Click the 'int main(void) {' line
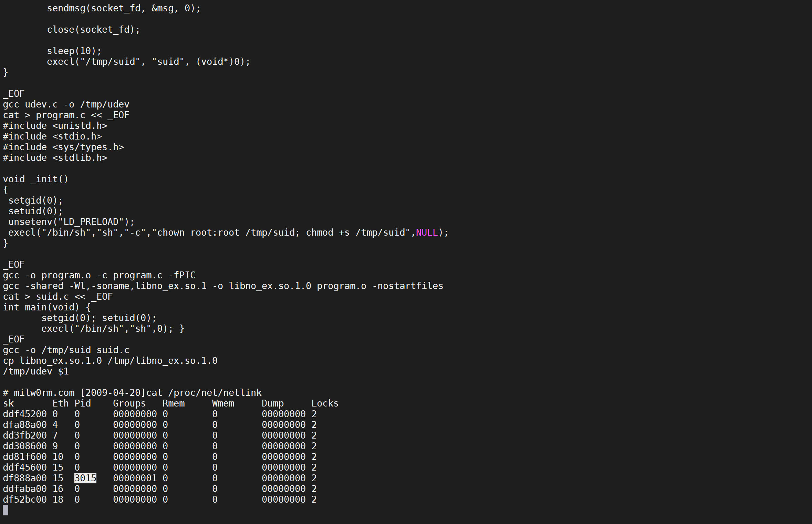This screenshot has width=812, height=524. pos(46,307)
